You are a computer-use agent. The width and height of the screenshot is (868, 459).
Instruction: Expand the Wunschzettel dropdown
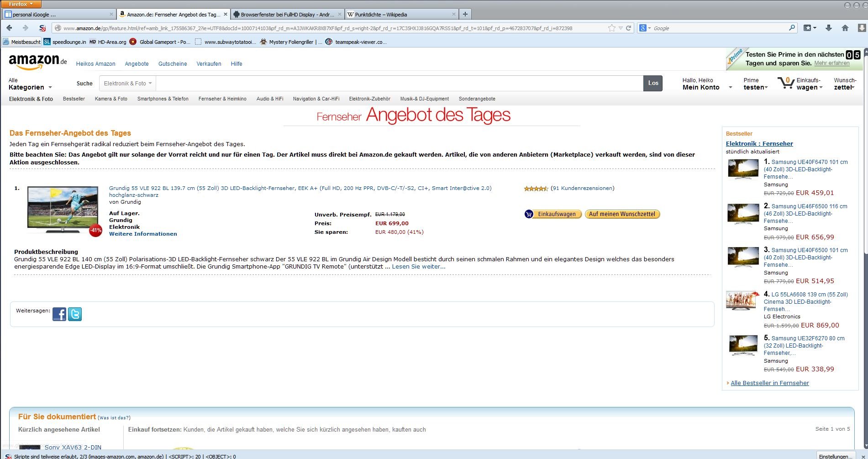pos(845,84)
